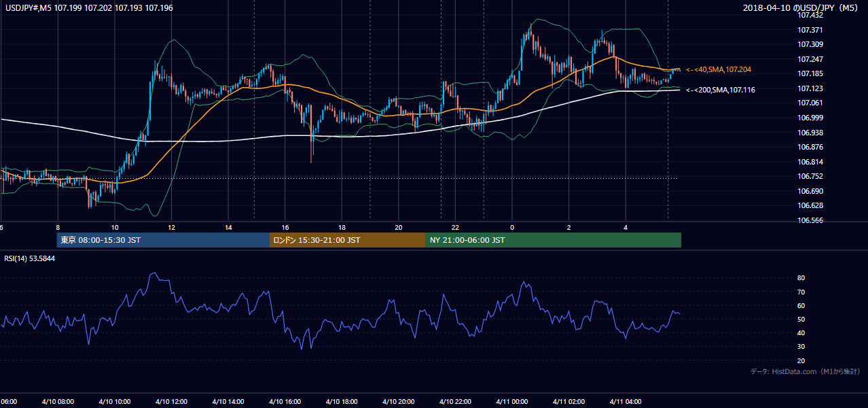Select the NY 21:00-06:00 JST session bar
Viewport: 868px width, 408px height.
coord(554,240)
